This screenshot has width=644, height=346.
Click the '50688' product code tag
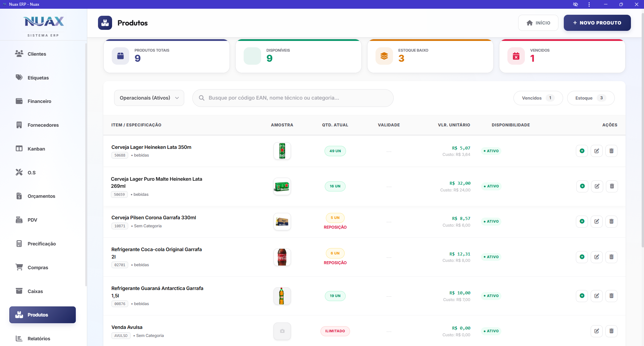(120, 155)
